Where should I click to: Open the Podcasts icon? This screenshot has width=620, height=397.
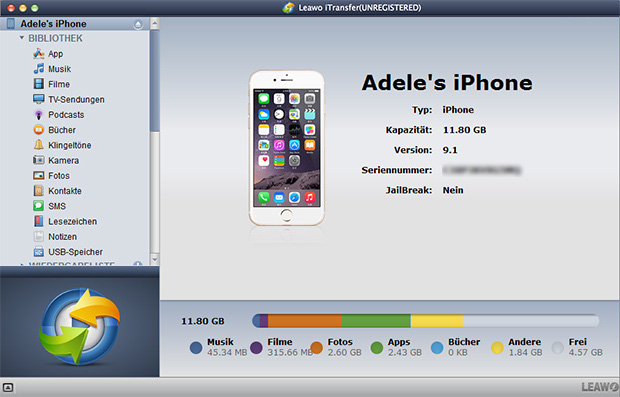coord(38,114)
